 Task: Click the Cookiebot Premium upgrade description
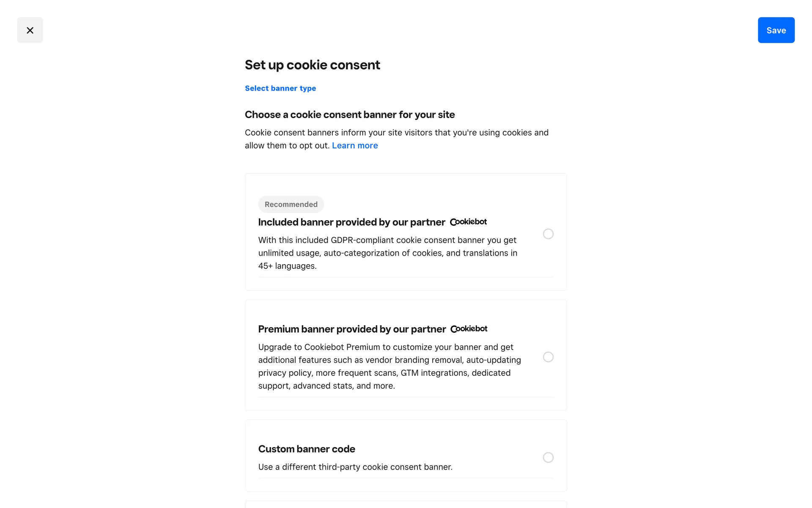[390, 366]
